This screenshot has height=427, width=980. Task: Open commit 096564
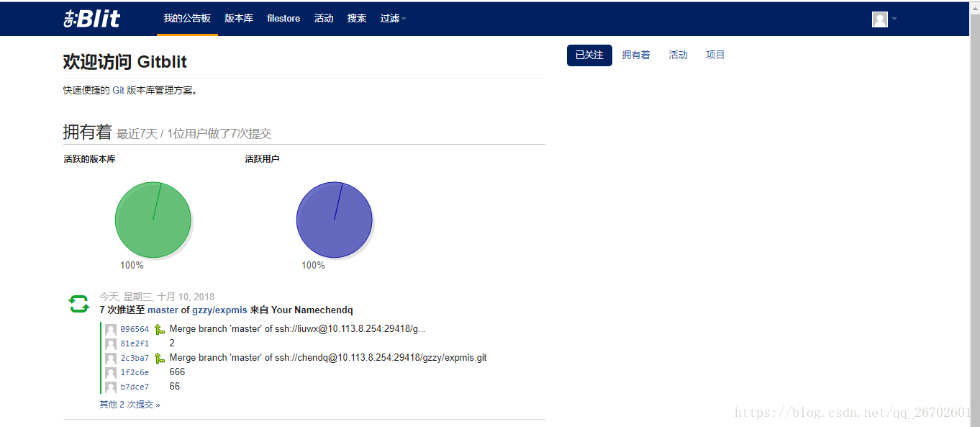(x=135, y=329)
